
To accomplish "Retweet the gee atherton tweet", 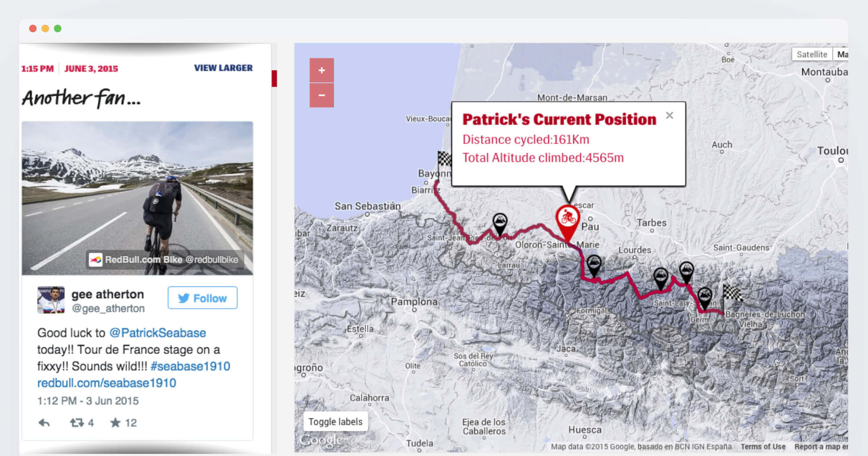I will pyautogui.click(x=77, y=423).
